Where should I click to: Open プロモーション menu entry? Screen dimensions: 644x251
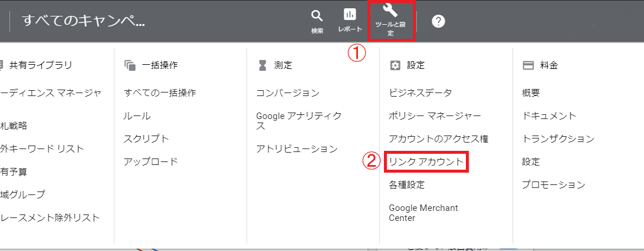[554, 185]
